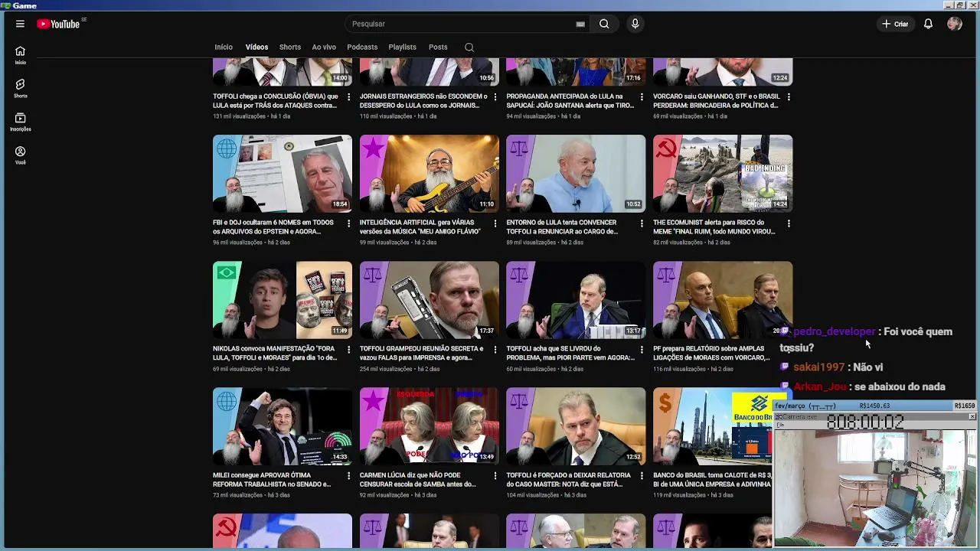Open title MILEI consegue APROVAR ÓTIMA REFORMA
The image size is (980, 551).
[x=272, y=480]
